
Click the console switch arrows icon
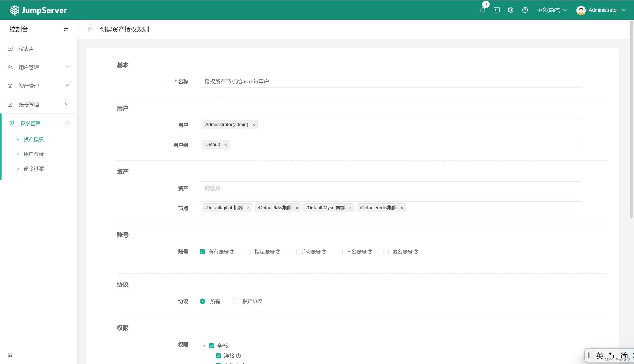[66, 29]
